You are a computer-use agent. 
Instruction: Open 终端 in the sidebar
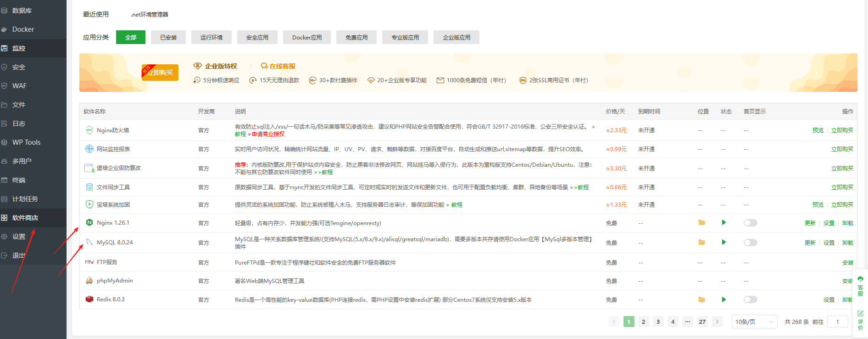click(33, 180)
